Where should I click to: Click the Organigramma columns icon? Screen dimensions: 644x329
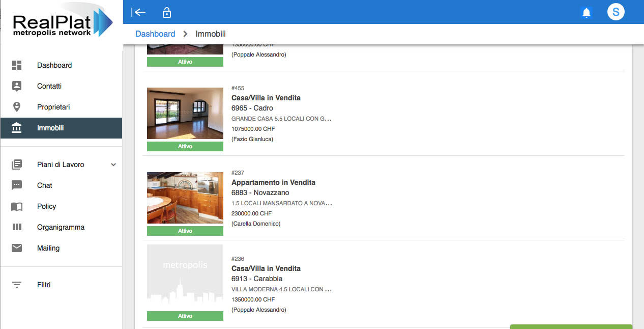(17, 227)
